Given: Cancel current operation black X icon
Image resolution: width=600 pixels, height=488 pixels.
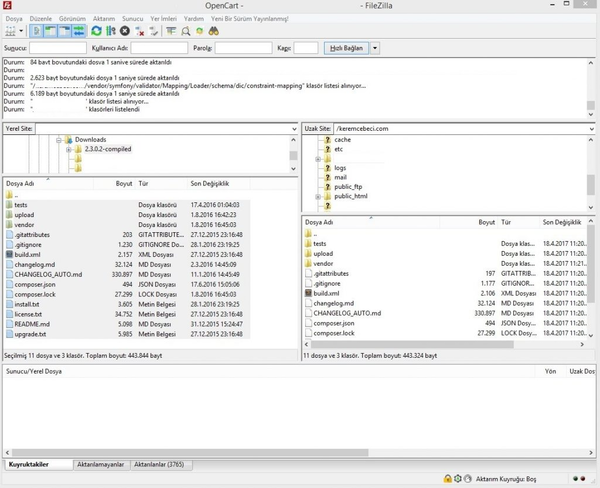Looking at the screenshot, I should point(125,31).
